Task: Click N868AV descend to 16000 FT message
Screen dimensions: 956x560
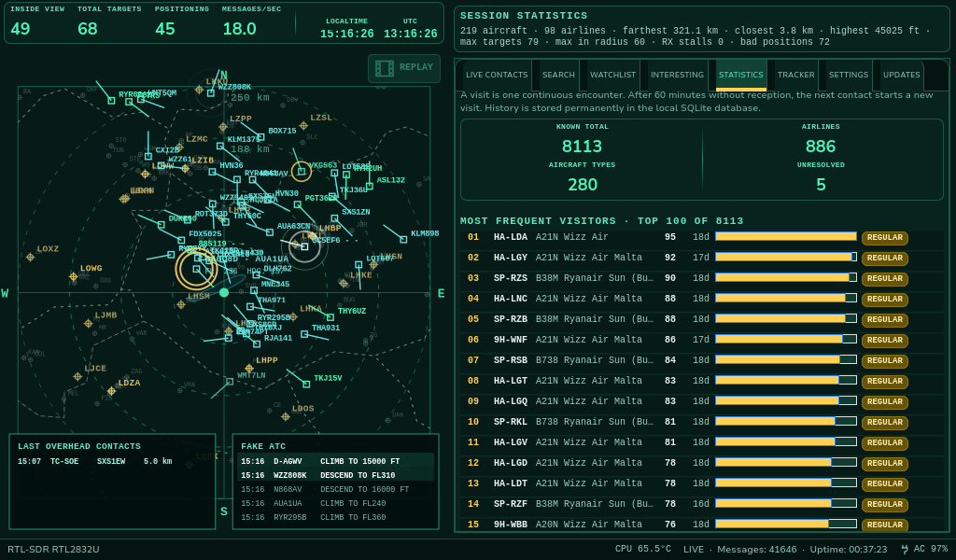Action: (x=335, y=489)
